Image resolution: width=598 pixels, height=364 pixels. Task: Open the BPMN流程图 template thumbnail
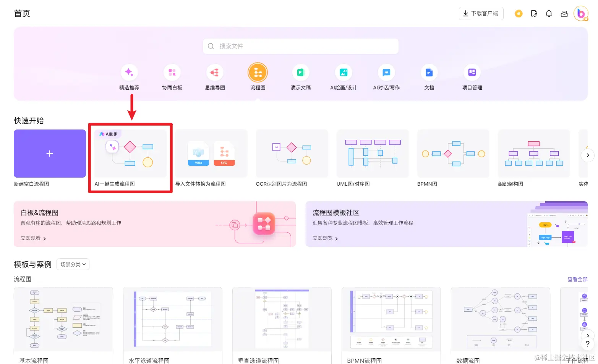(391, 319)
